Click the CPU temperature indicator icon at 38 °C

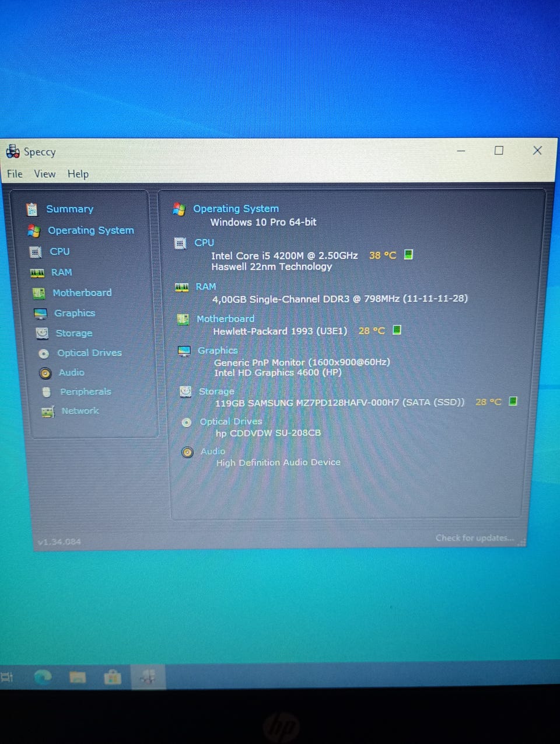point(408,254)
